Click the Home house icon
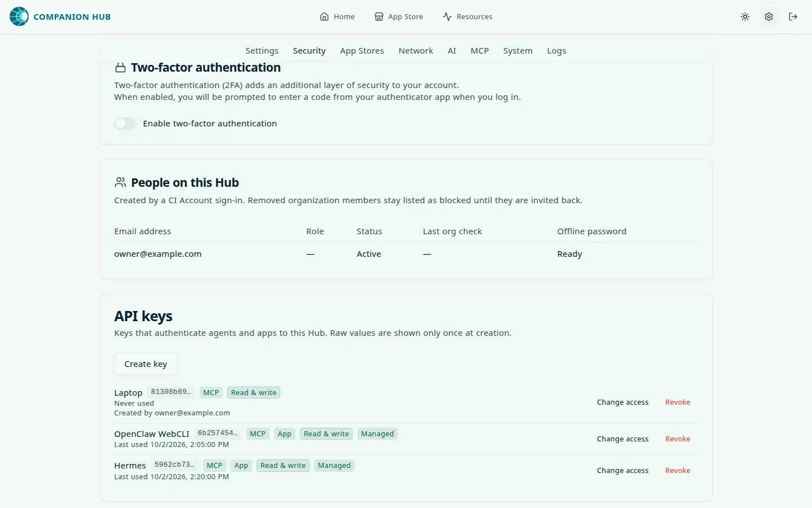The width and height of the screenshot is (812, 508). tap(324, 17)
